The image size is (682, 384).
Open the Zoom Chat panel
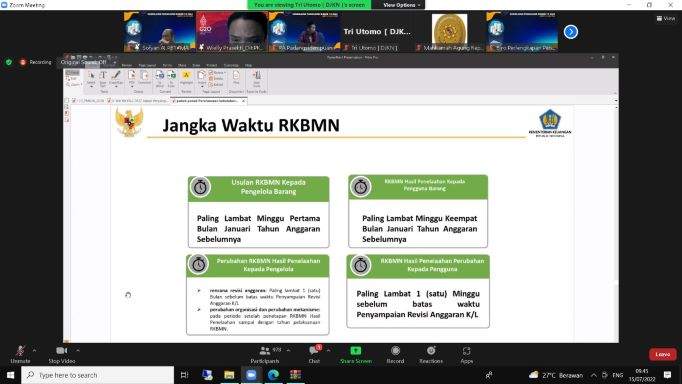point(314,354)
